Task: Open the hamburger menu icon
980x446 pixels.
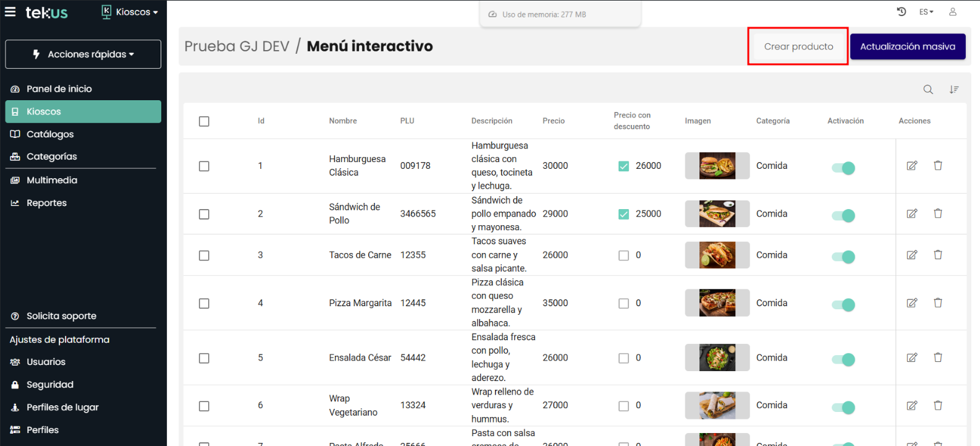Action: pyautogui.click(x=11, y=12)
